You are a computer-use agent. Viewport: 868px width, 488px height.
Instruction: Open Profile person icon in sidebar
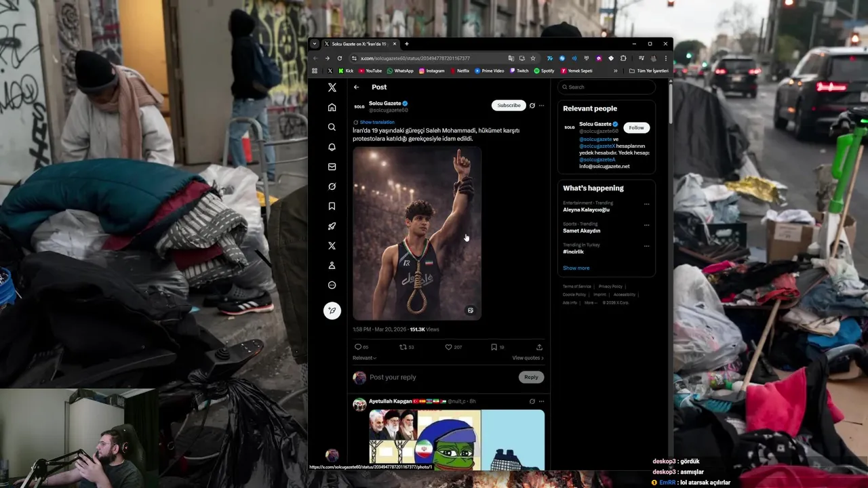[x=332, y=265]
